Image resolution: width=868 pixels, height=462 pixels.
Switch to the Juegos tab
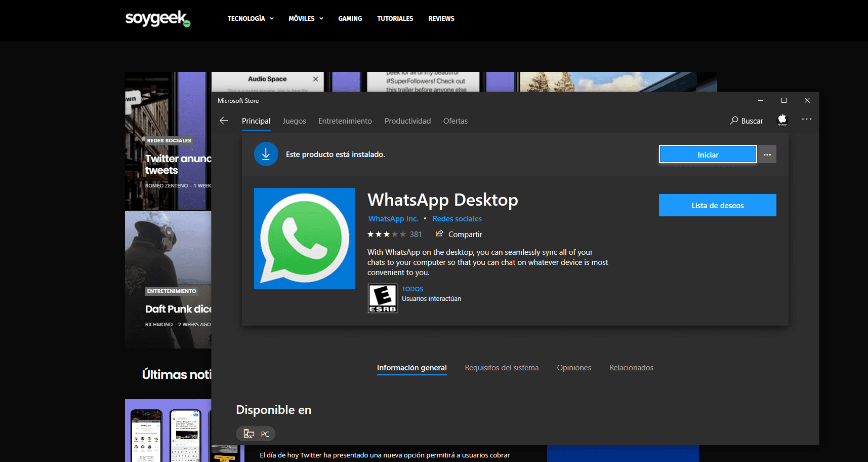294,121
